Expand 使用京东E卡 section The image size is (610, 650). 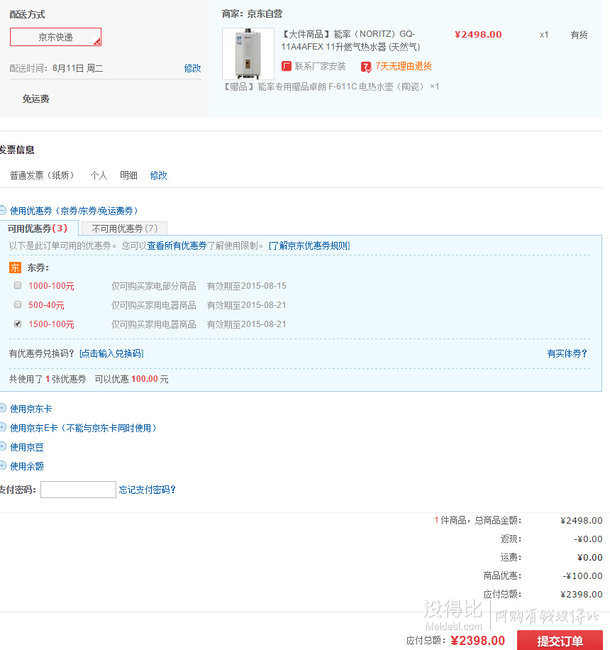click(x=83, y=428)
